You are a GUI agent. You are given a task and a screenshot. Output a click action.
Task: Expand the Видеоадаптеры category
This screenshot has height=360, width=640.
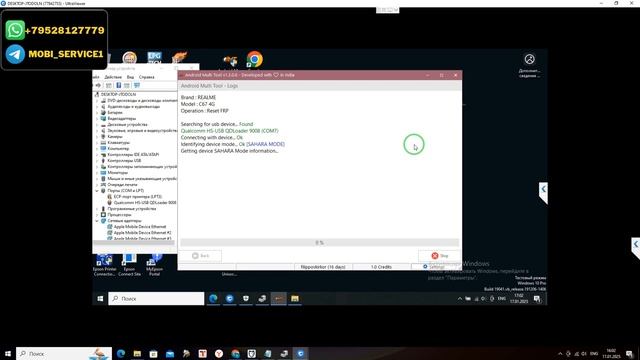(x=97, y=118)
